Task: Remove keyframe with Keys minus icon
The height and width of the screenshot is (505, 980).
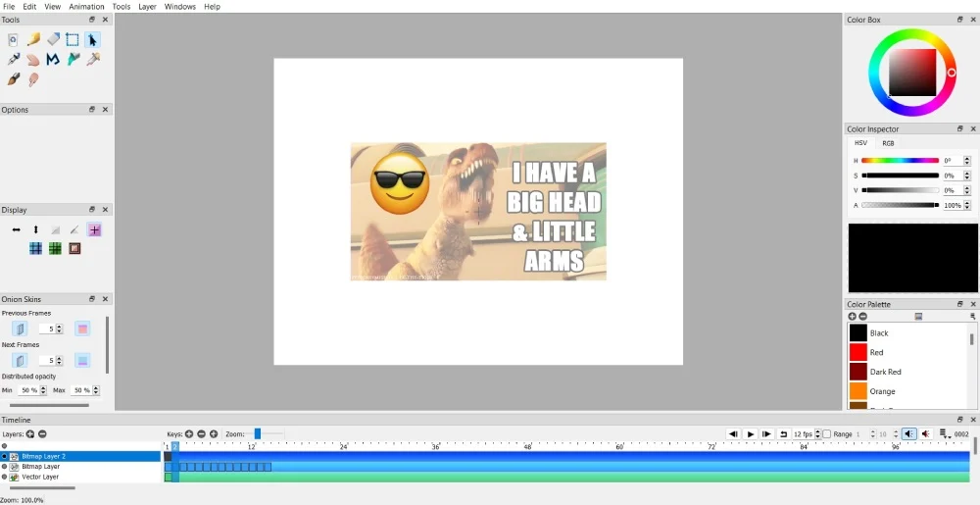Action: tap(201, 433)
